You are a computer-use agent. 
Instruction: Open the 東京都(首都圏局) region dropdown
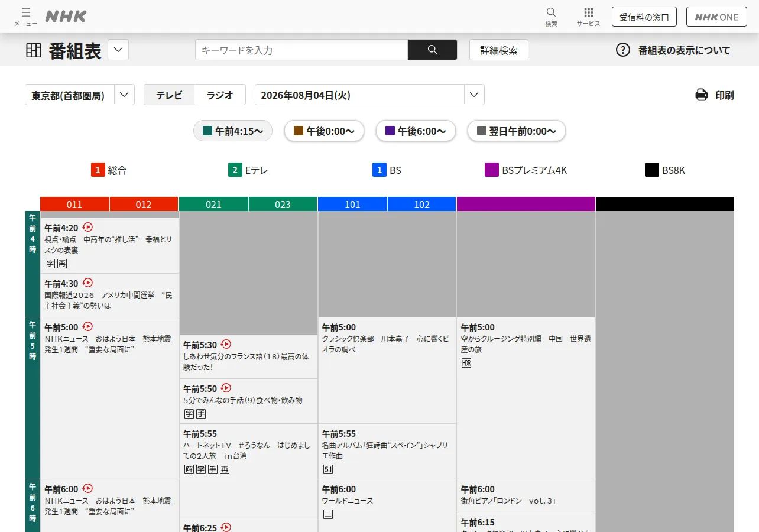point(80,95)
